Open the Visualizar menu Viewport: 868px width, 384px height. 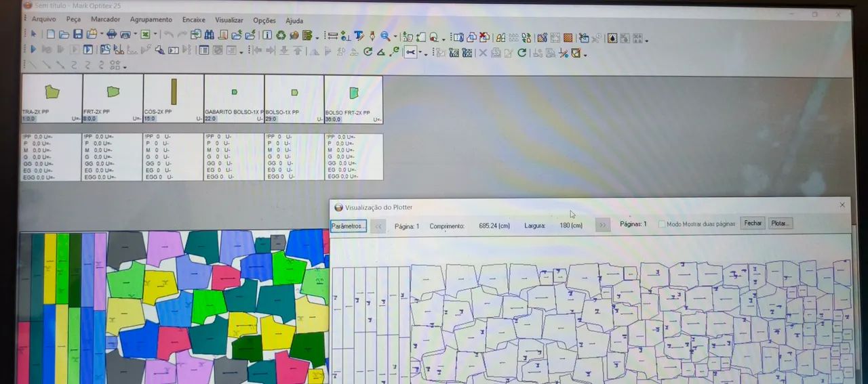(229, 20)
